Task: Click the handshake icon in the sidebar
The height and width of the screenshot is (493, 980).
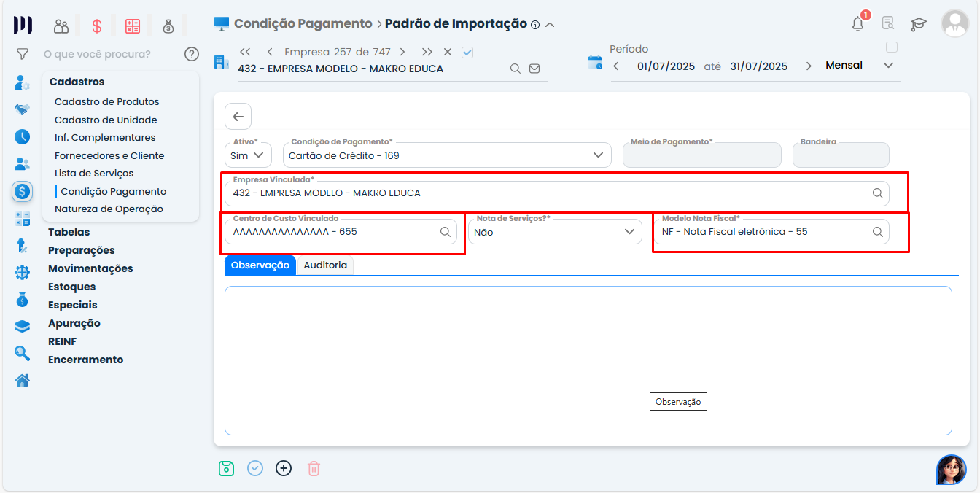Action: (22, 109)
